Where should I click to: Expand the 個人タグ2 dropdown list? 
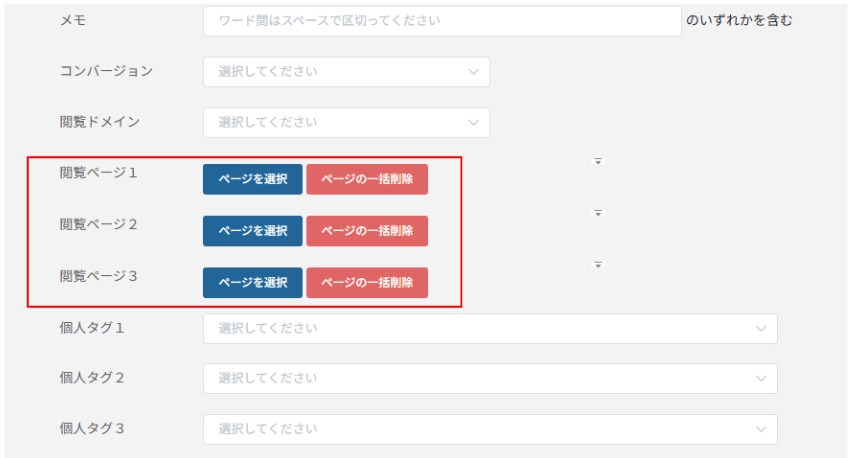[x=490, y=380]
